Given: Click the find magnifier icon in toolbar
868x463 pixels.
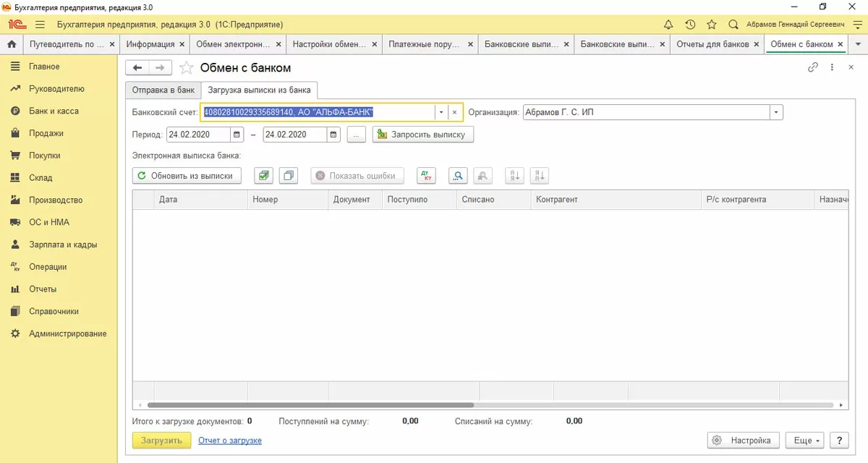Looking at the screenshot, I should coord(458,176).
